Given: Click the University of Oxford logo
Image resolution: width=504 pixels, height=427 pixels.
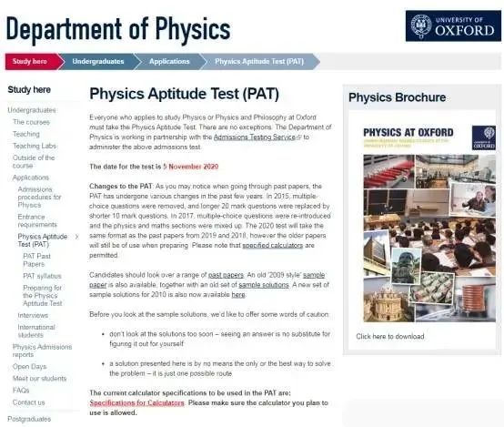Looking at the screenshot, I should point(453,25).
